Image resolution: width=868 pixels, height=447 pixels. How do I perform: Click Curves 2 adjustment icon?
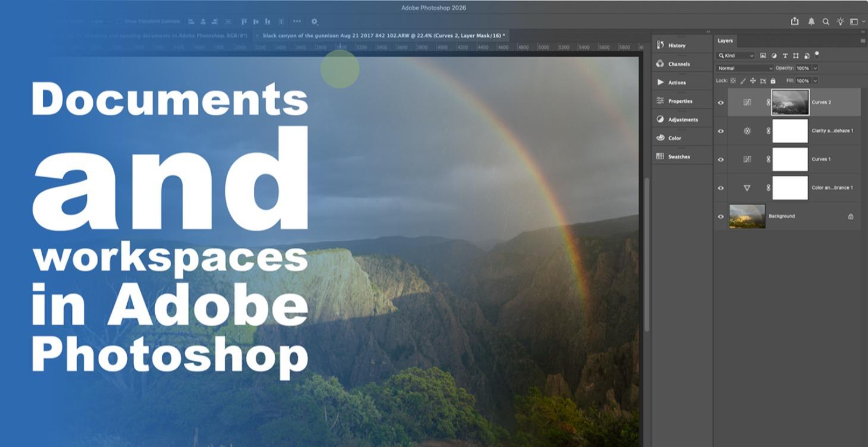click(747, 102)
